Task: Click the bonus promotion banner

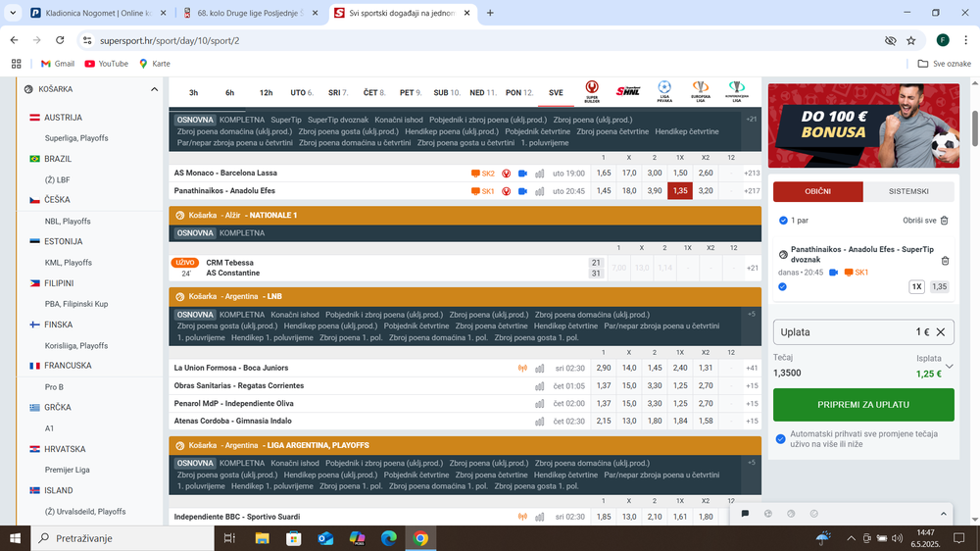Action: (863, 125)
